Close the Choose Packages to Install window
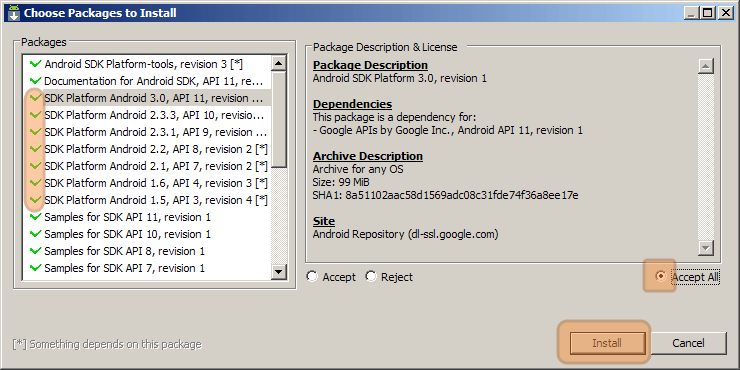Image resolution: width=740 pixels, height=370 pixels. pos(725,13)
